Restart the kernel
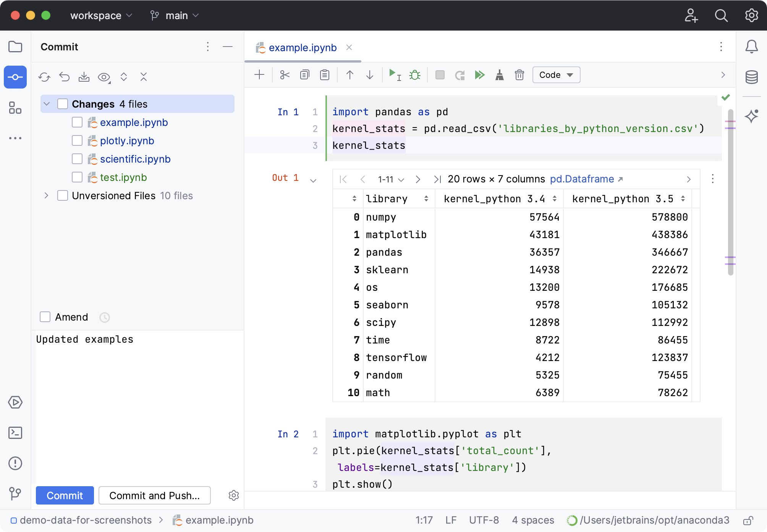The image size is (767, 532). [460, 75]
